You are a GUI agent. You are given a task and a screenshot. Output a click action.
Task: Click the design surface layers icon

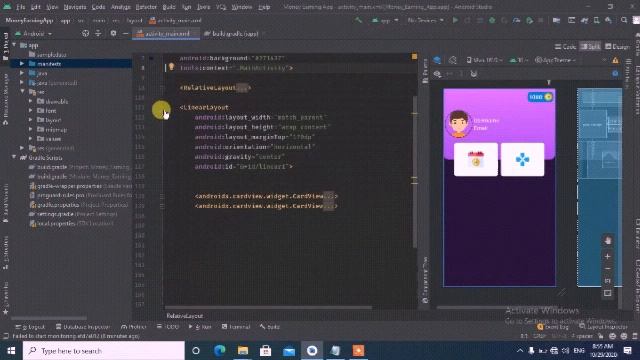click(x=437, y=60)
